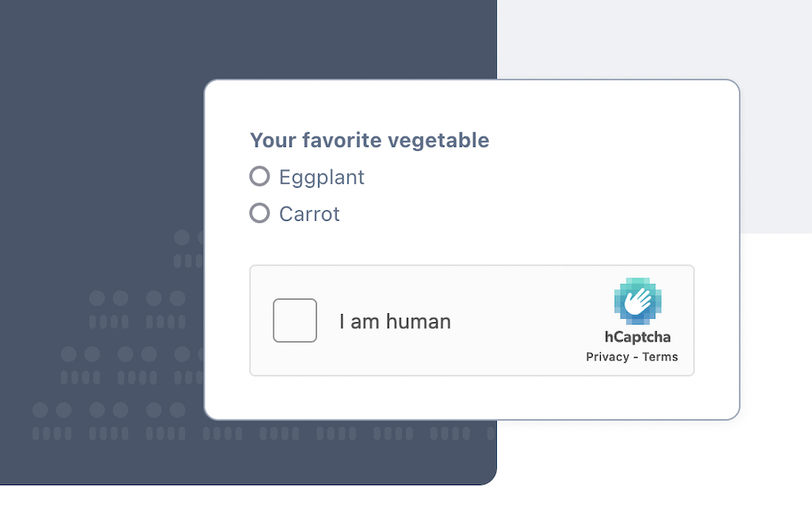Click the Privacy - Terms footer text
Screen dimensions: 812x512
[632, 356]
